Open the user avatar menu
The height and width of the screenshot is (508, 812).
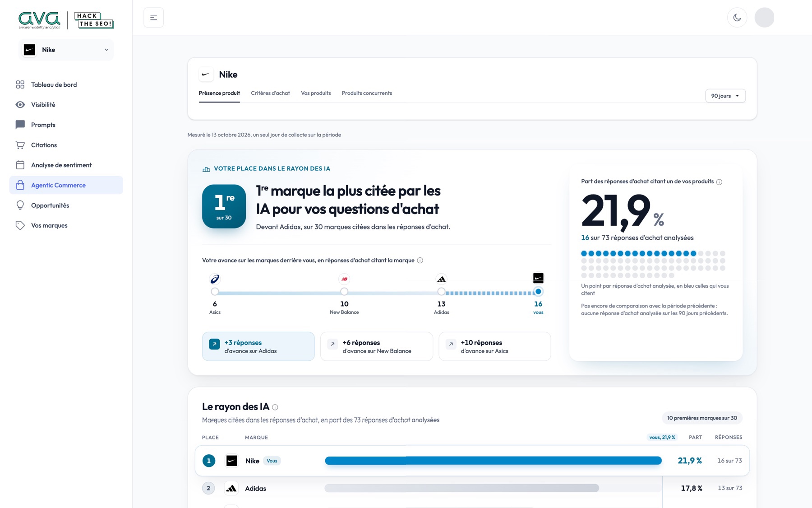point(764,18)
